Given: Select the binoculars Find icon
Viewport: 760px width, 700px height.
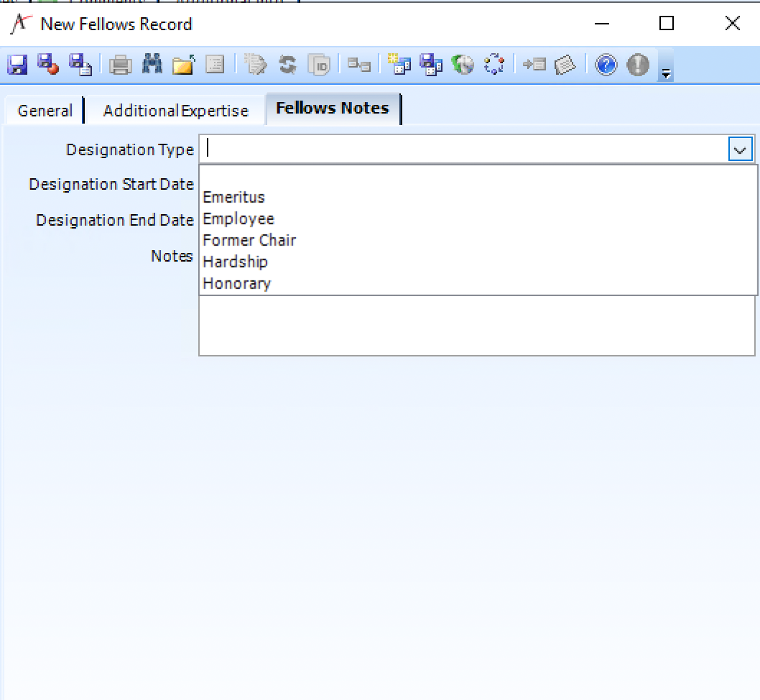Looking at the screenshot, I should (152, 65).
